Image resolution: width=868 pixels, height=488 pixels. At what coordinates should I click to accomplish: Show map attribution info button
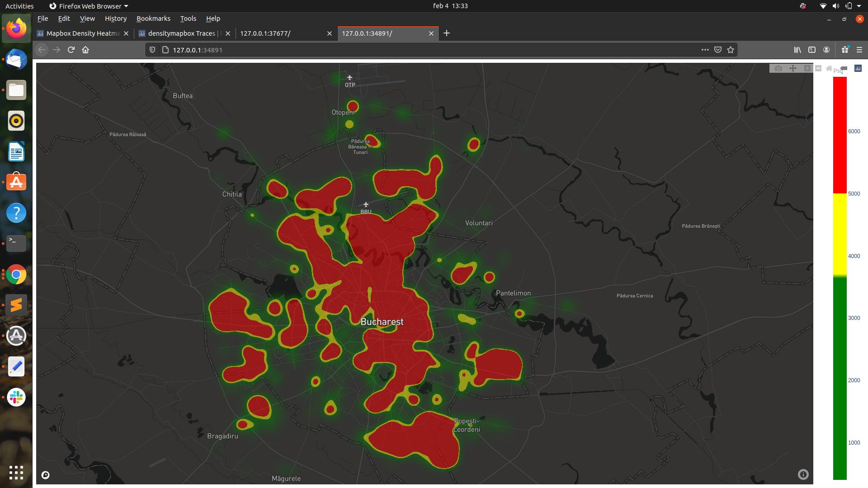tap(803, 474)
